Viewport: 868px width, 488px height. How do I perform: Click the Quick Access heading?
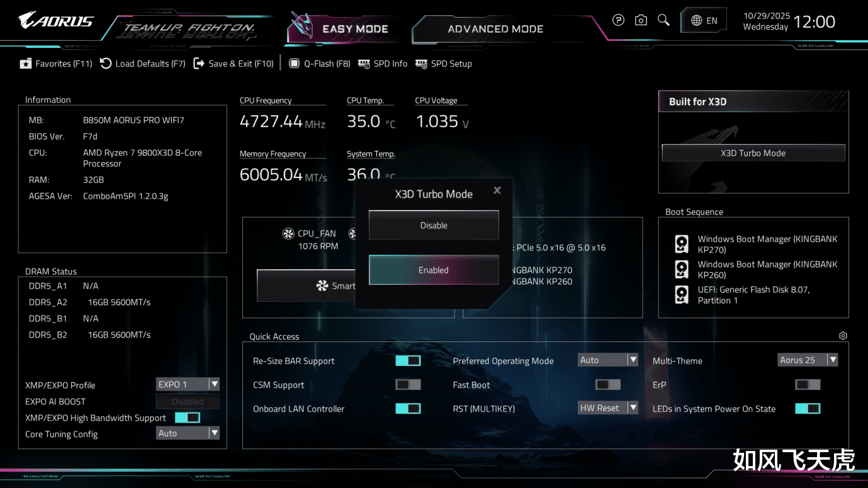tap(274, 336)
